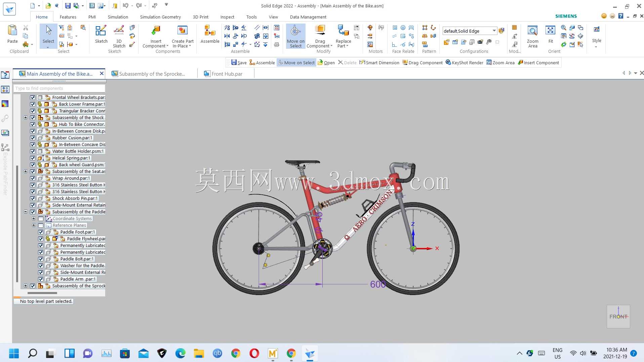
Task: Open the Data Management tab
Action: 308,17
